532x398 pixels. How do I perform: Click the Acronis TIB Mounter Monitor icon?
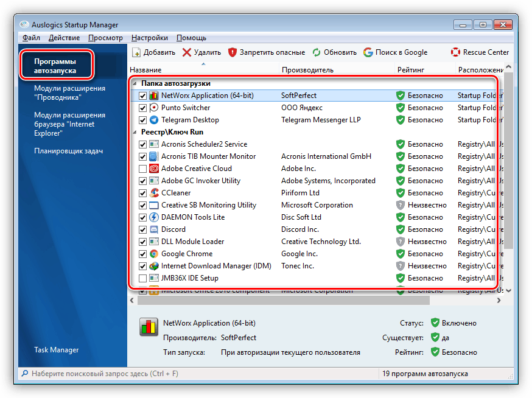154,156
